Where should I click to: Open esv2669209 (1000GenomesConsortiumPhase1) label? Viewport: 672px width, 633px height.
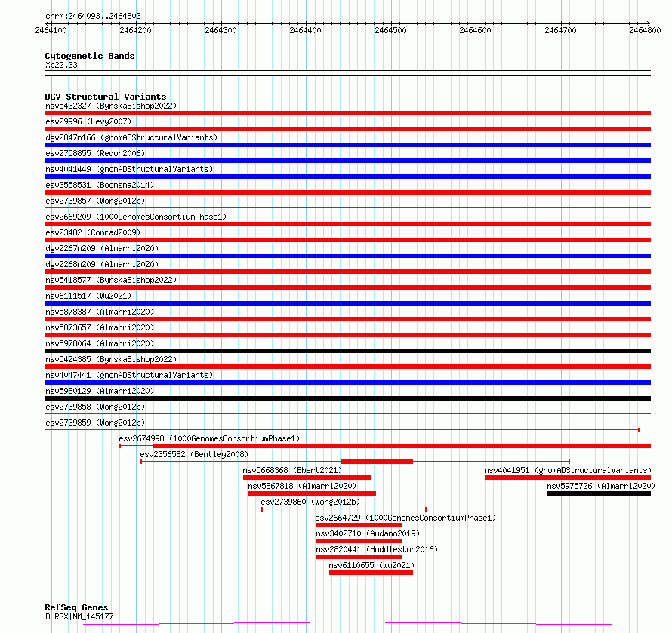point(136,217)
